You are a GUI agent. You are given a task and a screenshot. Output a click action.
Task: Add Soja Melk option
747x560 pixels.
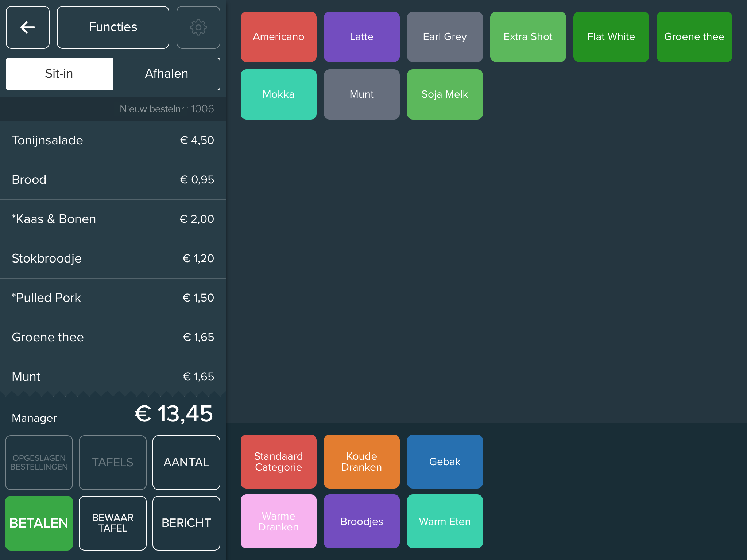(445, 94)
